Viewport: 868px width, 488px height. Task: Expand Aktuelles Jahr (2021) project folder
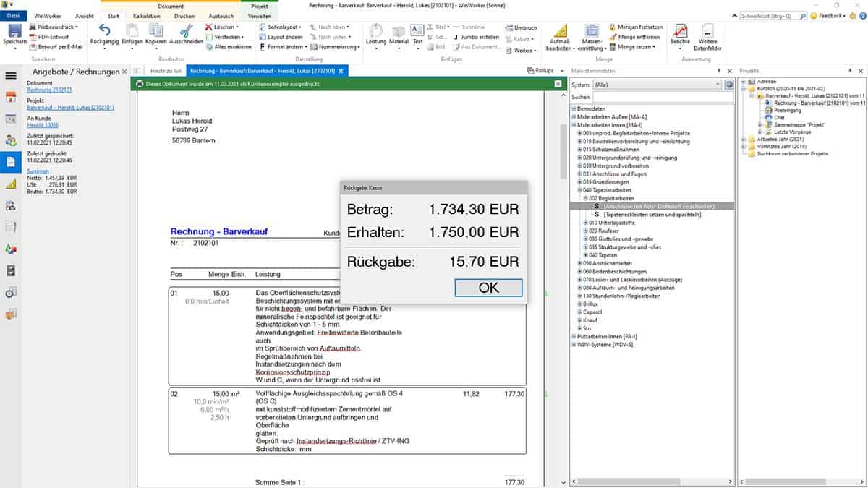click(744, 139)
